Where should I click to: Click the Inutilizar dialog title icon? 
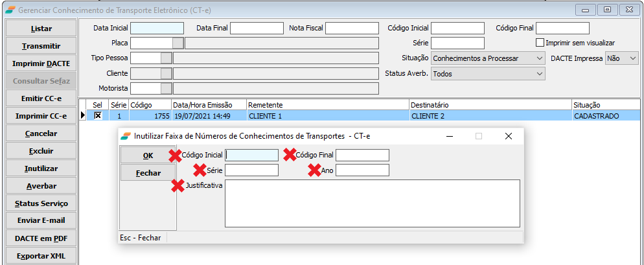coord(126,136)
